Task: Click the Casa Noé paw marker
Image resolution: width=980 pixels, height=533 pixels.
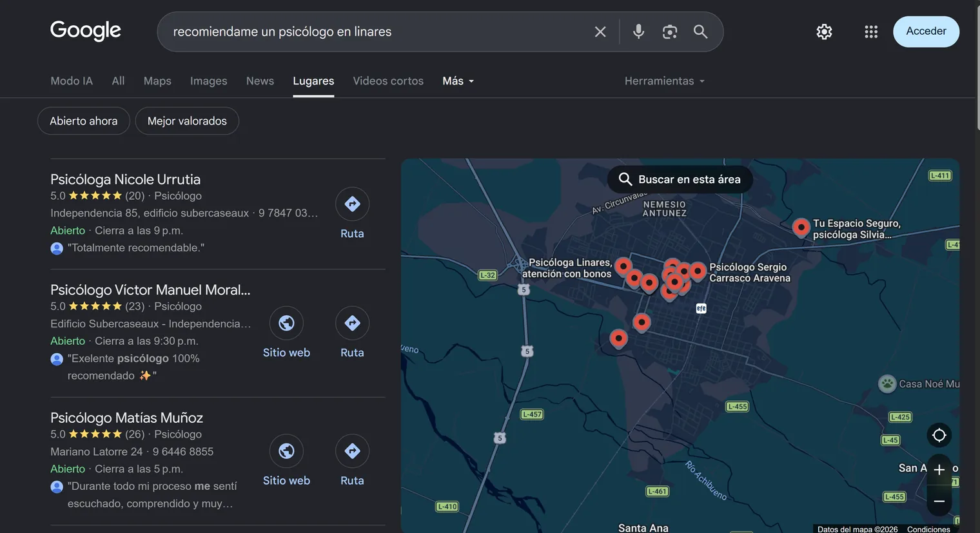Action: [887, 384]
